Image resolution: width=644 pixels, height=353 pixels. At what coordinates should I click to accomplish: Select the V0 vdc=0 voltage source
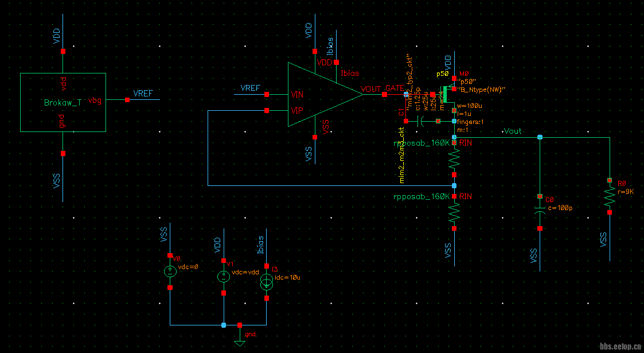pyautogui.click(x=170, y=271)
